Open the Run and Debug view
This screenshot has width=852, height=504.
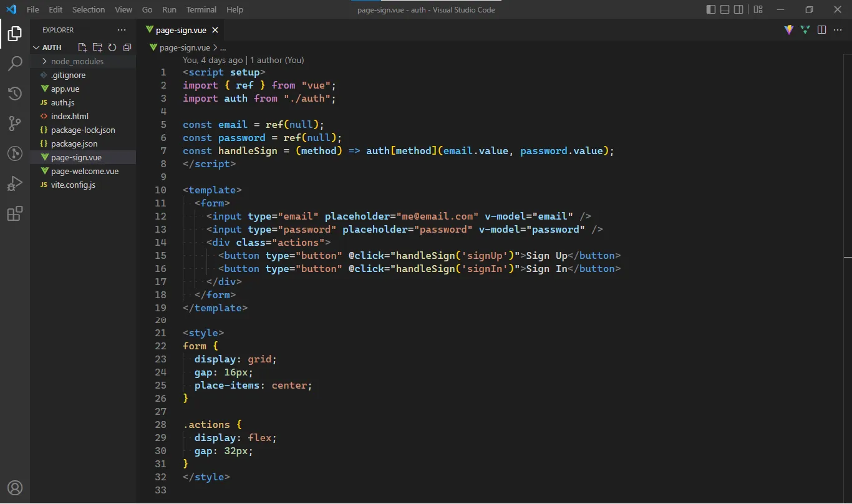click(x=15, y=183)
